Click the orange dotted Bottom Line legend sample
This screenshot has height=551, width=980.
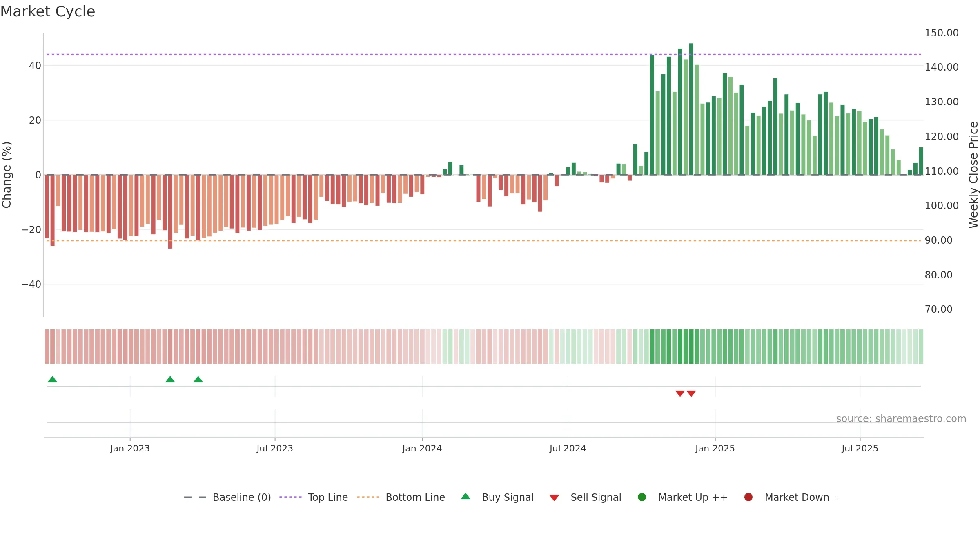click(368, 497)
